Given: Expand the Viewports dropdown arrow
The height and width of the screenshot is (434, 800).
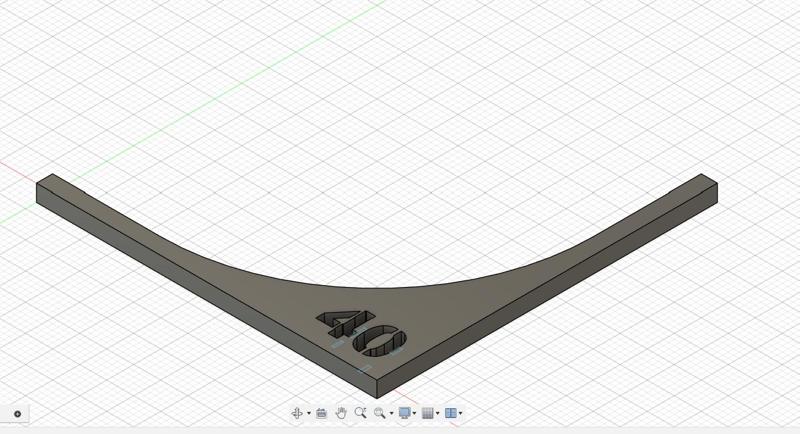Looking at the screenshot, I should coord(461,414).
